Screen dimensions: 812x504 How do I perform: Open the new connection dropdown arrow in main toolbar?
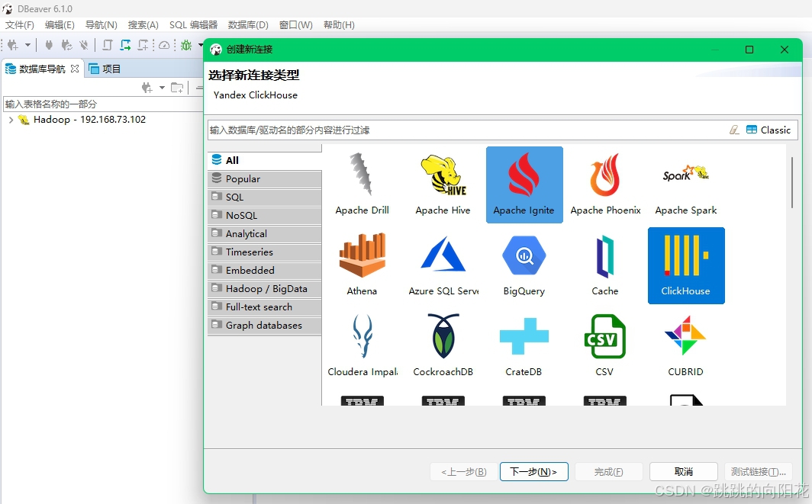(x=27, y=46)
